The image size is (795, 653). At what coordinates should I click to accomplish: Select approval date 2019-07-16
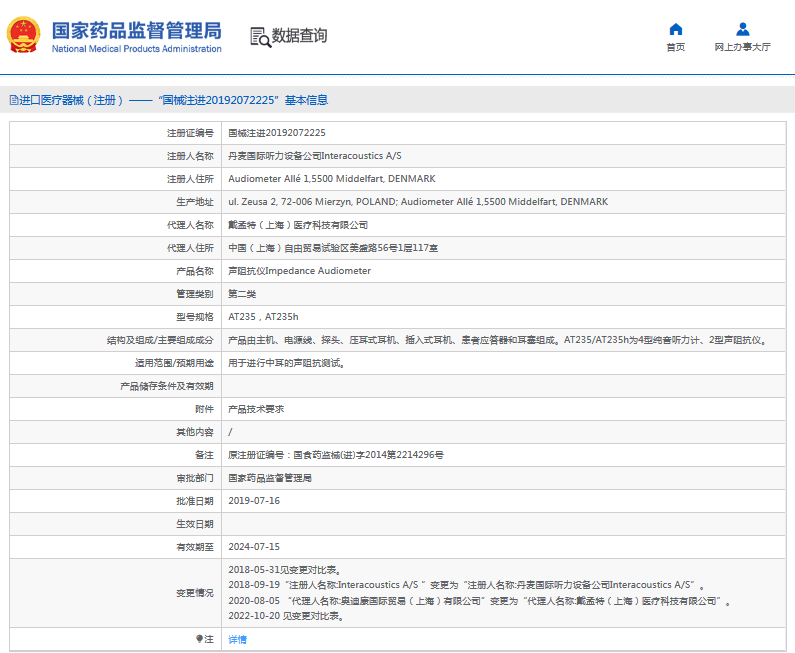pos(254,501)
